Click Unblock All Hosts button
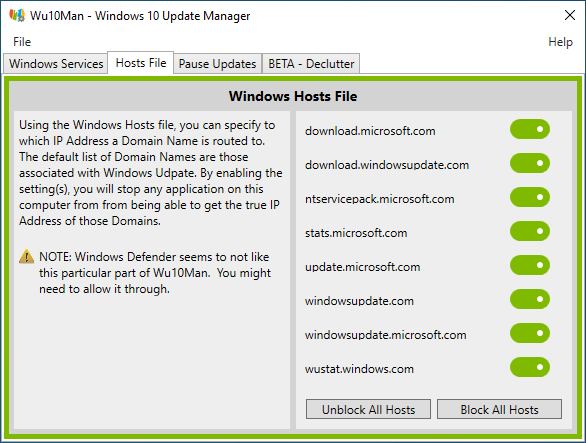Viewport: 586px width, 443px height. pos(368,409)
